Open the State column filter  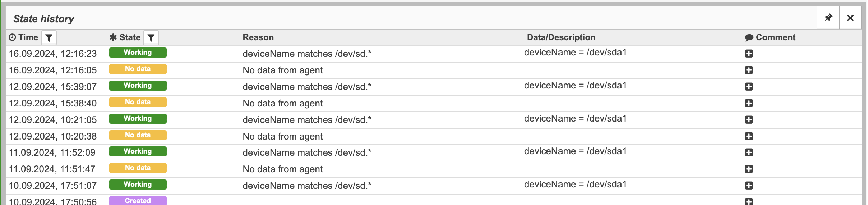coord(151,37)
